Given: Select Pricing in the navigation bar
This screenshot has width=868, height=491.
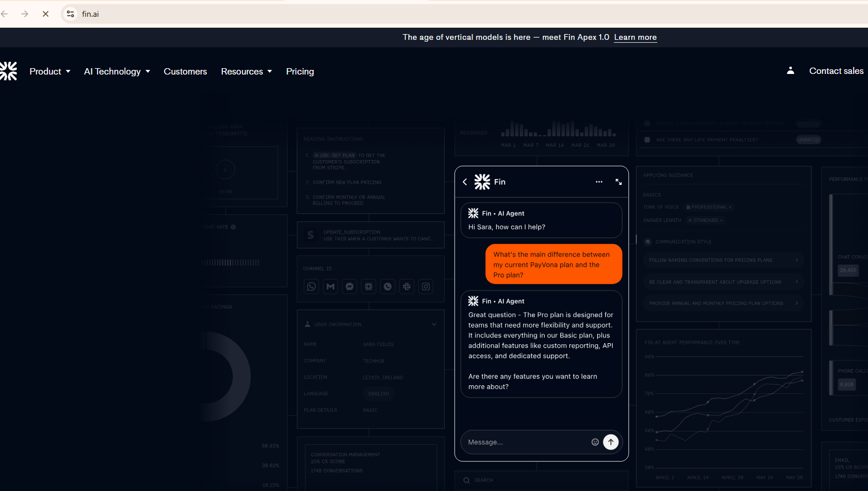Looking at the screenshot, I should 300,71.
